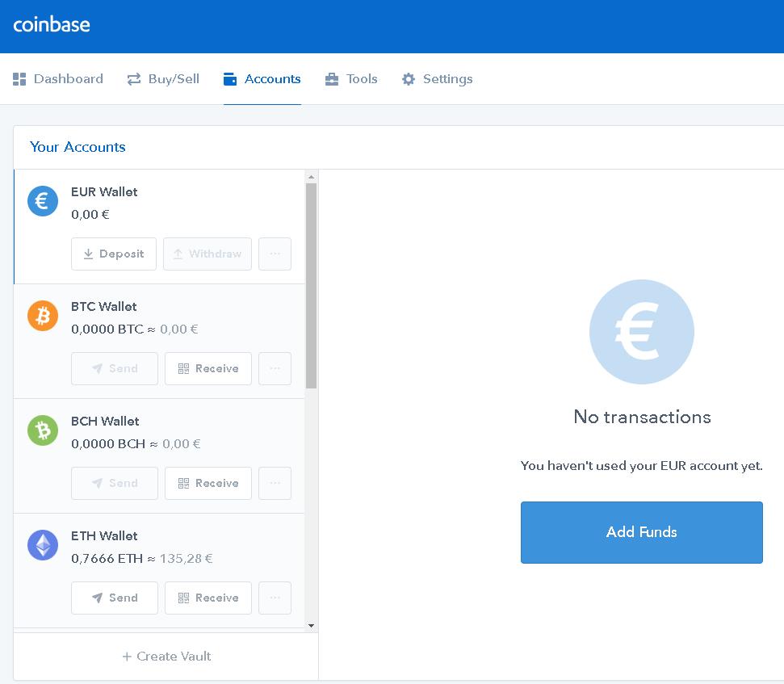Image resolution: width=784 pixels, height=684 pixels.
Task: Click the Settings gear icon
Action: [409, 78]
